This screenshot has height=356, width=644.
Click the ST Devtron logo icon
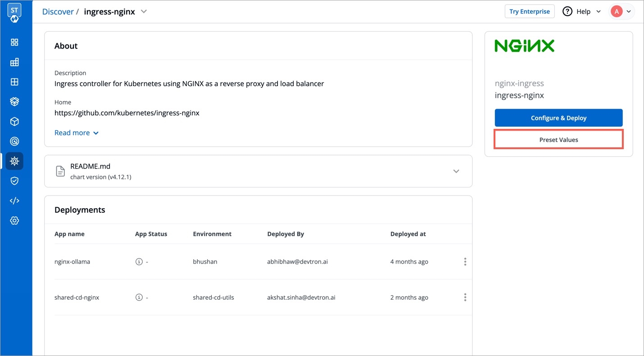[14, 14]
